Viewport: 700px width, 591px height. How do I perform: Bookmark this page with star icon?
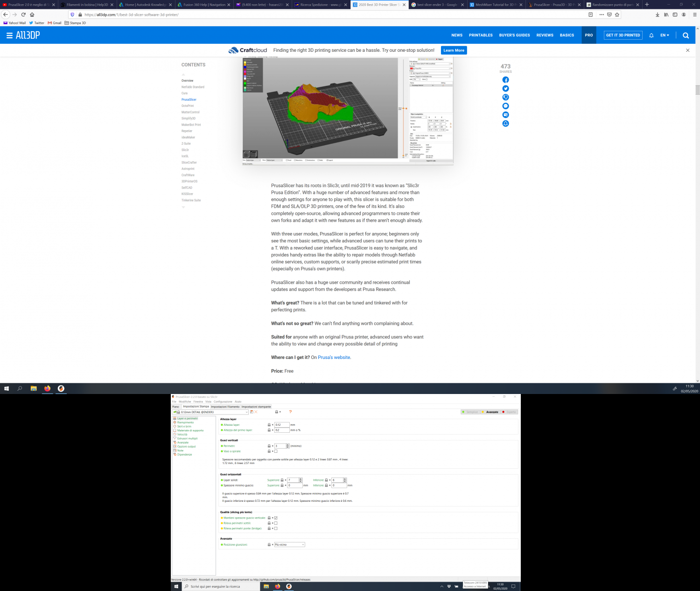click(617, 14)
